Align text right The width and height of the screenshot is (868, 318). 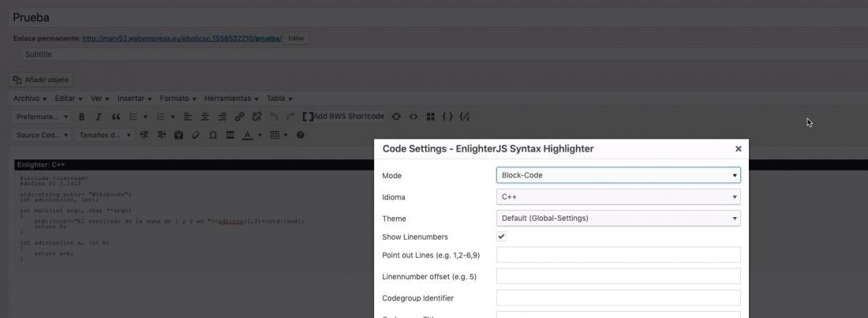click(x=222, y=117)
